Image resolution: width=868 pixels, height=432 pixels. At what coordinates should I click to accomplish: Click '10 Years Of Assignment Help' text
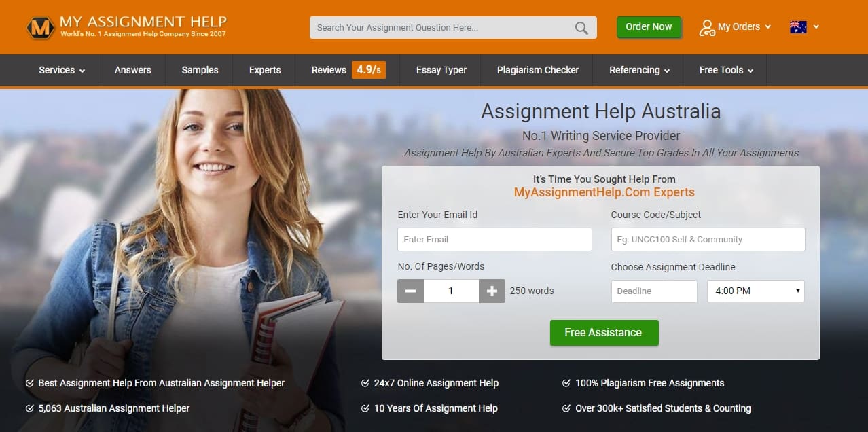[436, 408]
